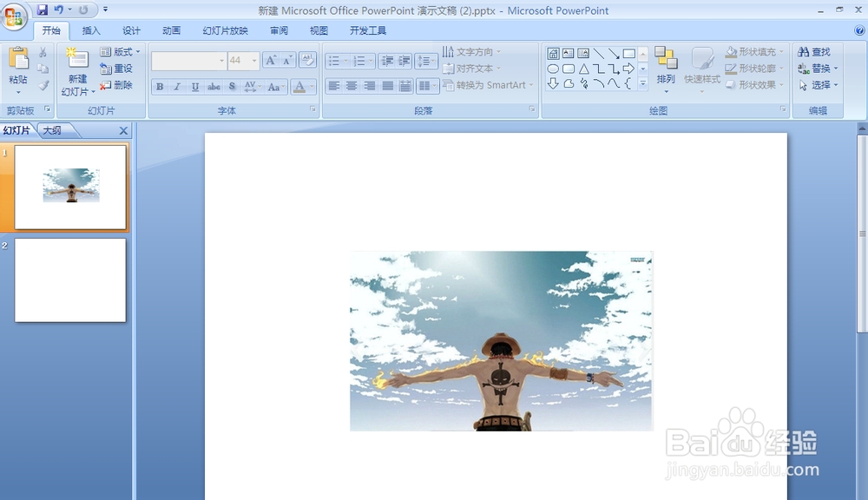Switch to the 插入 ribbon tab
Image resolution: width=868 pixels, height=500 pixels.
point(91,30)
